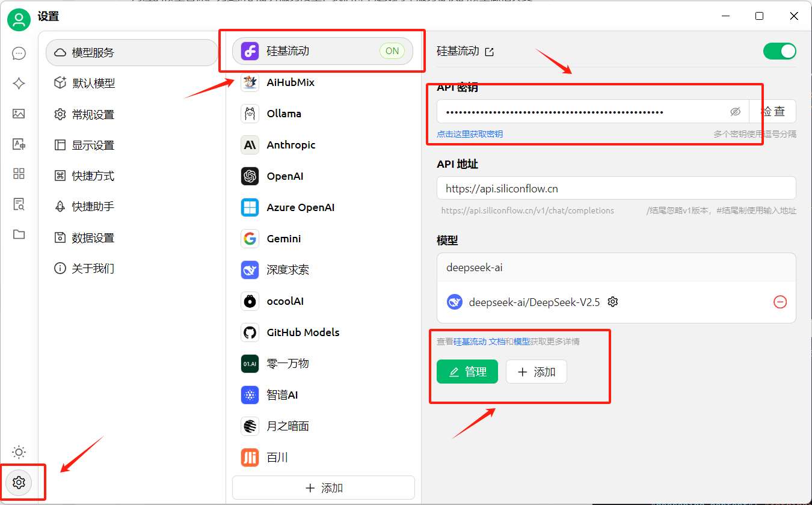The image size is (812, 505).
Task: Select the 月之暗面 provider
Action: pos(323,426)
